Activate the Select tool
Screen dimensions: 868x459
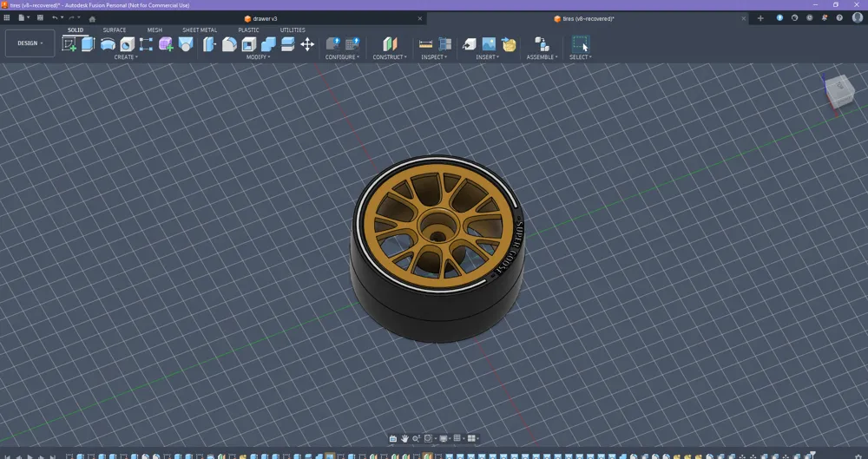coord(580,44)
